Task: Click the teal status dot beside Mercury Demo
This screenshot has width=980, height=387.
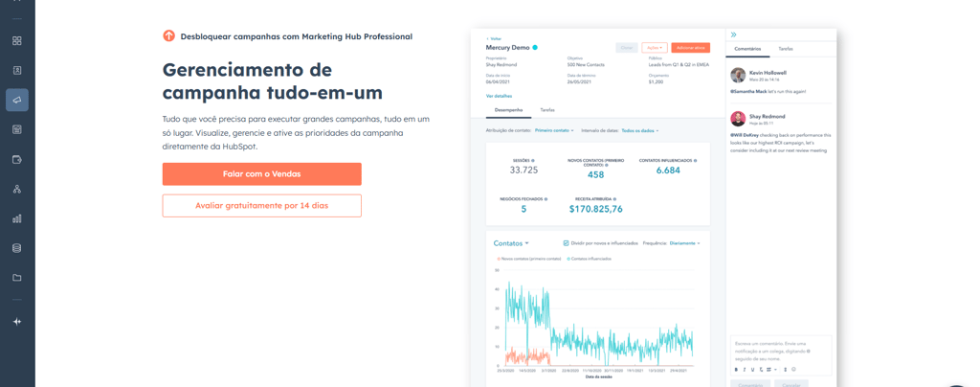Action: 535,48
